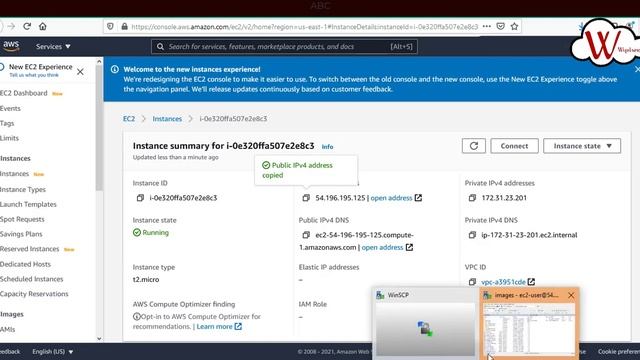
Task: Open Capacity Reservations in sidebar
Action: (x=34, y=294)
